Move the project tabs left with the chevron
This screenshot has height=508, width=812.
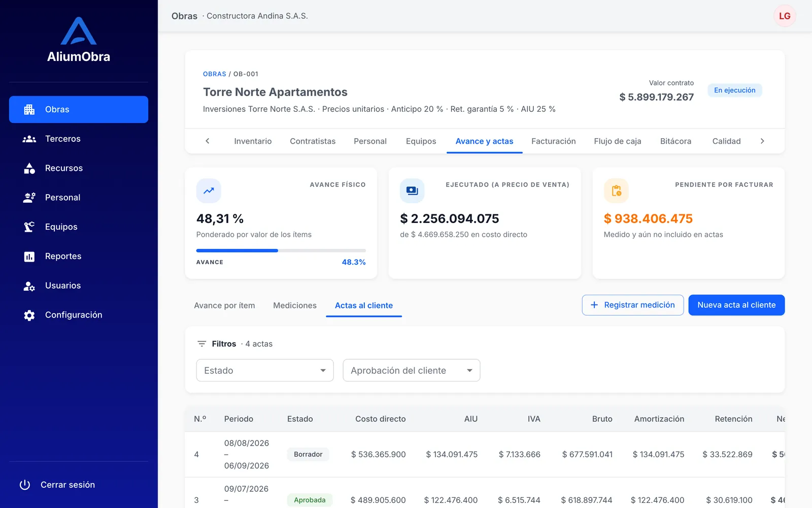[207, 141]
